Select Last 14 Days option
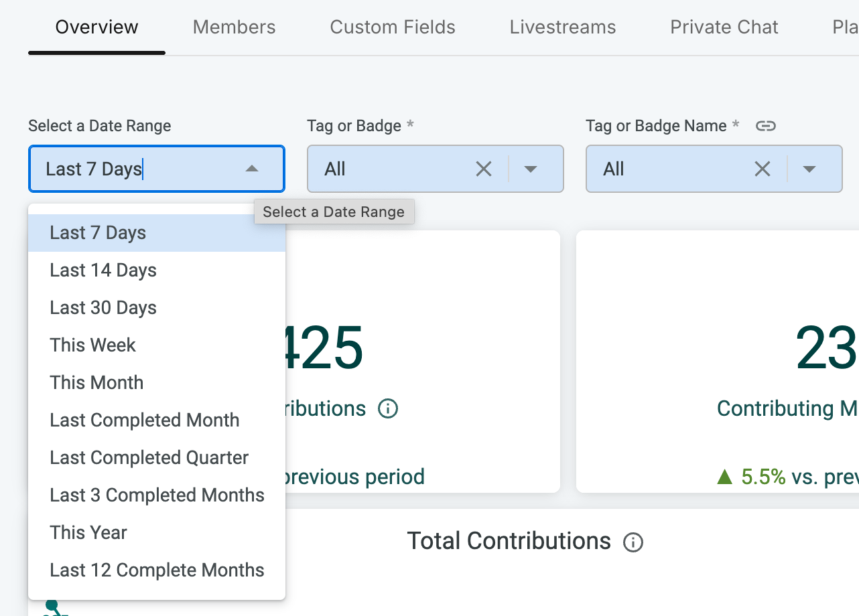The image size is (859, 616). pyautogui.click(x=103, y=271)
